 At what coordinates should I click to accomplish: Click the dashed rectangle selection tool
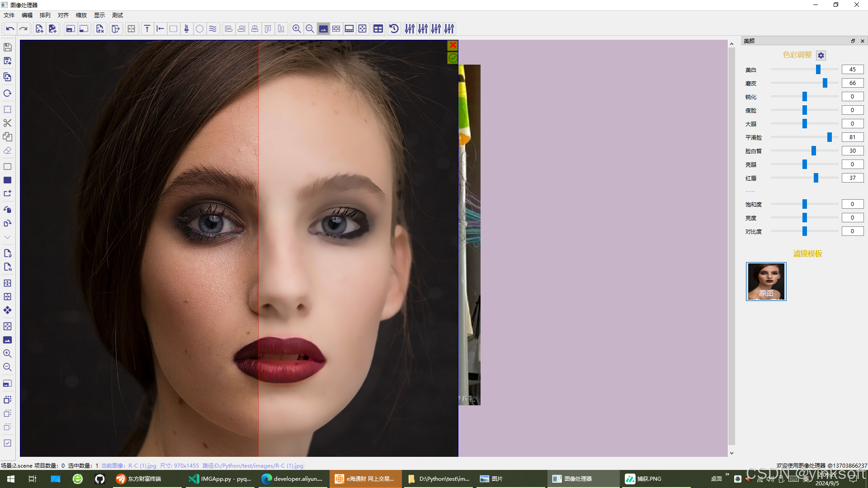[7, 109]
